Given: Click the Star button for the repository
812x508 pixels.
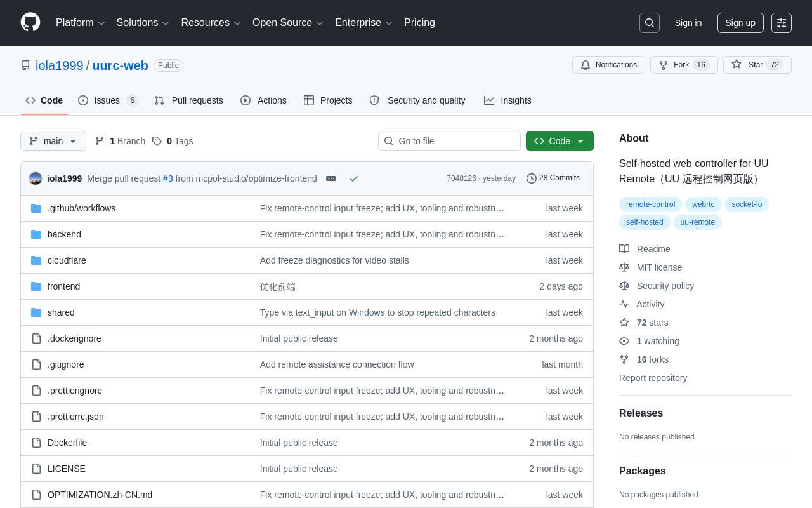Looking at the screenshot, I should (757, 65).
